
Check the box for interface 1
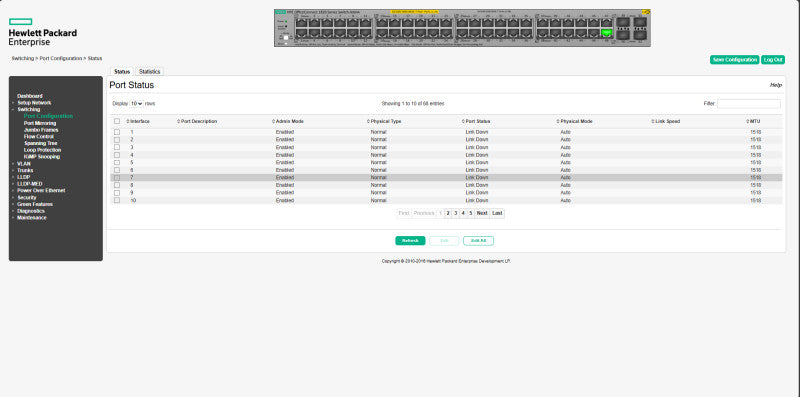(117, 132)
